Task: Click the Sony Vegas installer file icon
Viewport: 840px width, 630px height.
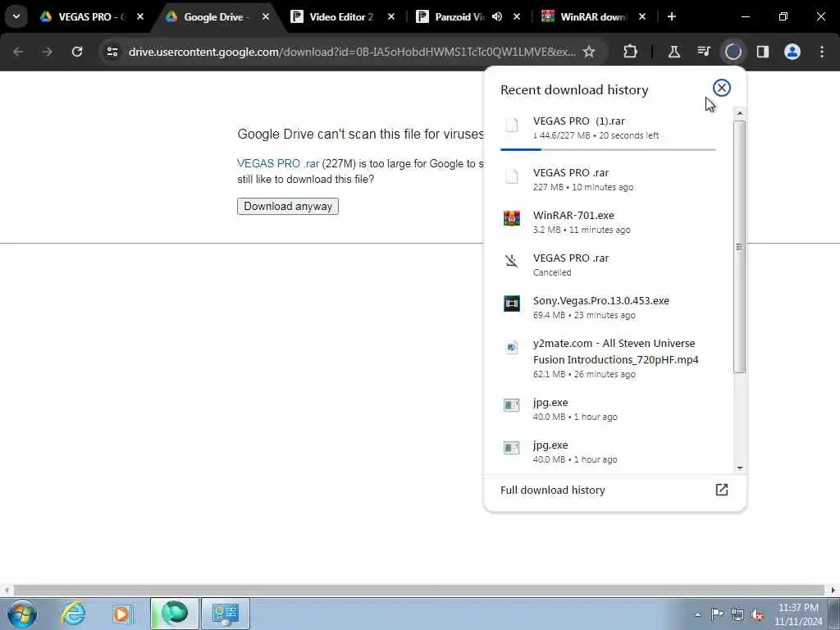Action: (x=512, y=304)
